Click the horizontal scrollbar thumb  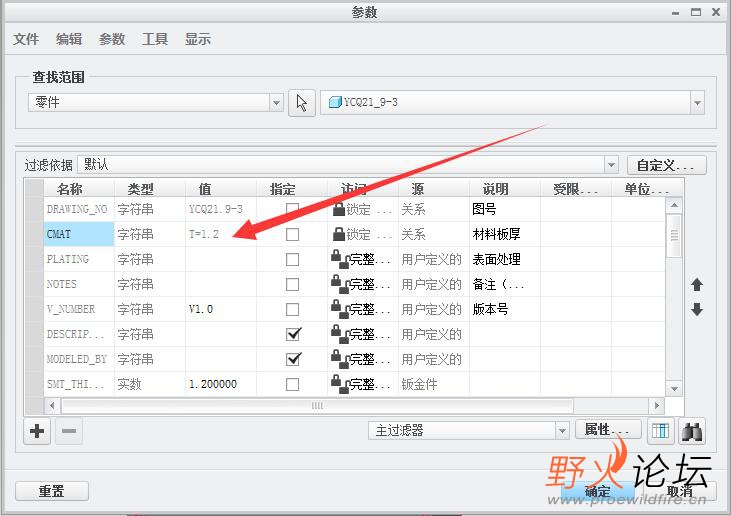[317, 406]
